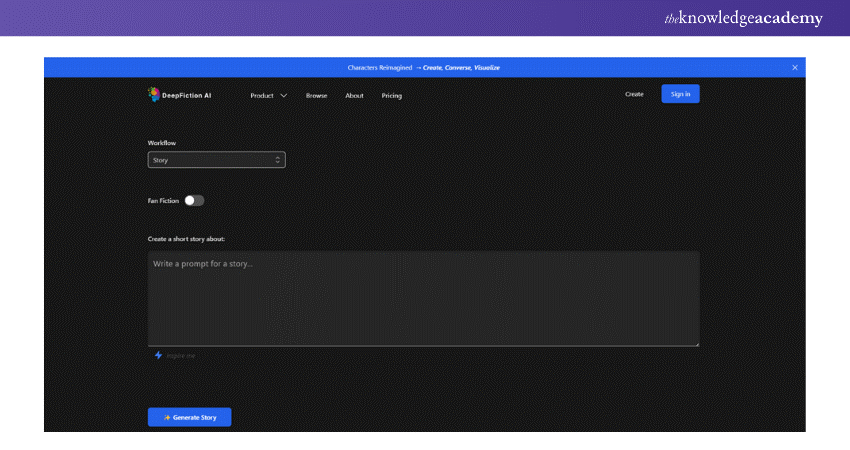Click the lightning bolt Inspire icon
This screenshot has height=450, width=850.
158,355
